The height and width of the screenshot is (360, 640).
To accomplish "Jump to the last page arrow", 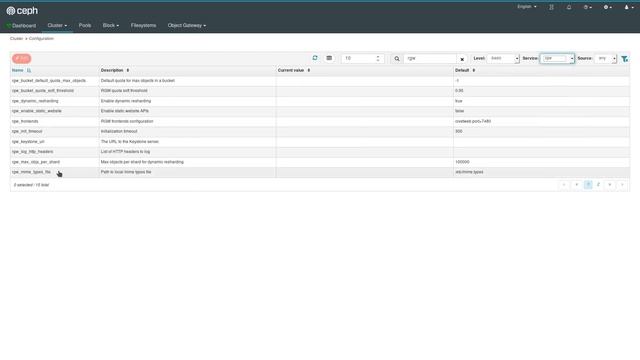I will point(622,185).
